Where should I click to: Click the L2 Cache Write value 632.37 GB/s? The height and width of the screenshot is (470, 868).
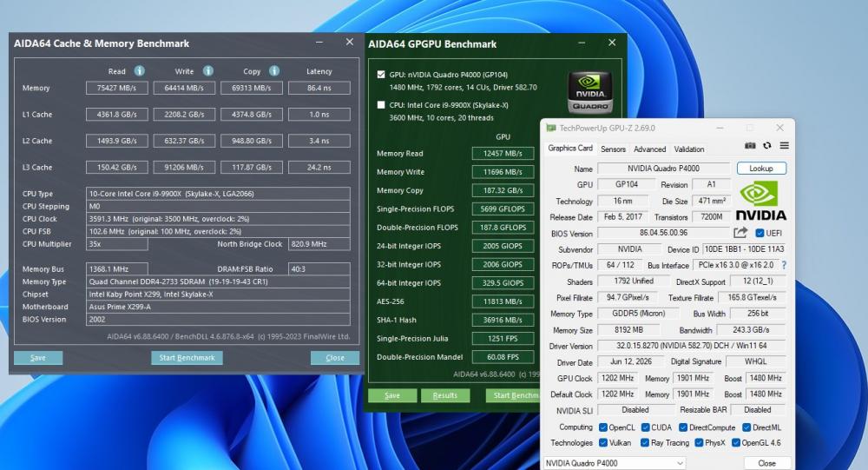tap(184, 142)
